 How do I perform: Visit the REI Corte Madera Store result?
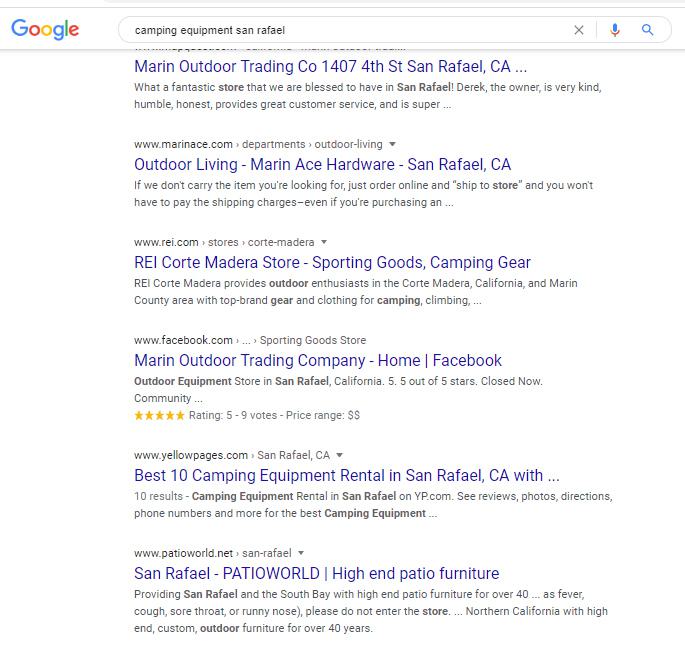[332, 263]
